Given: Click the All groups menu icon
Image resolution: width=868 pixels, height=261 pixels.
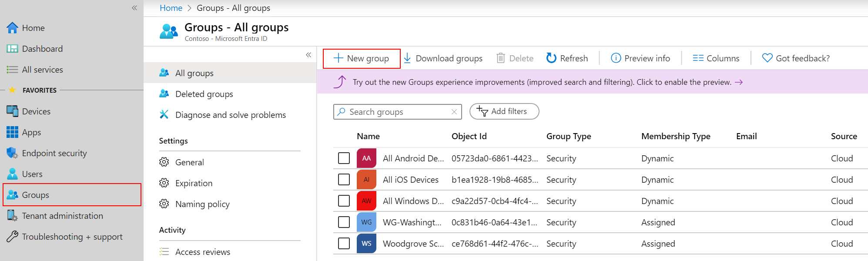Looking at the screenshot, I should [164, 73].
